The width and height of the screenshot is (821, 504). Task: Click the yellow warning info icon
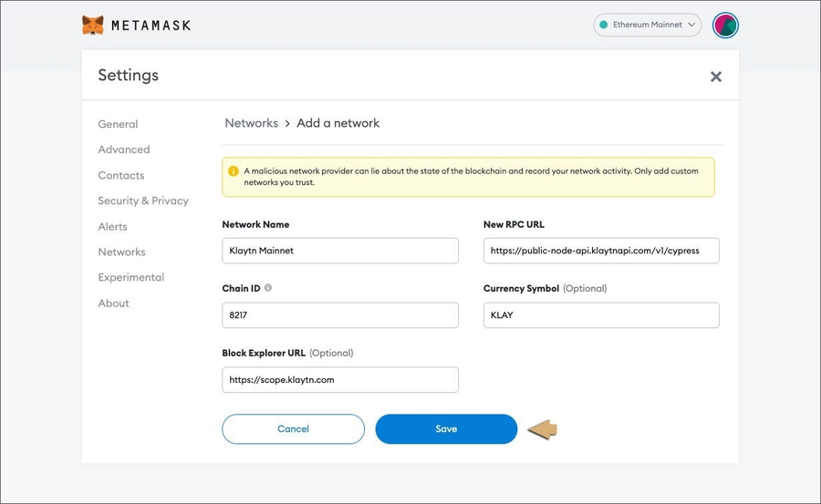coord(234,170)
